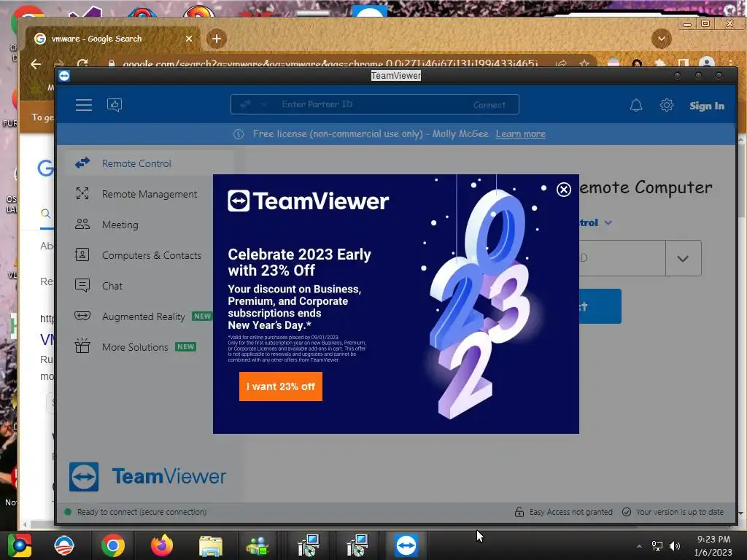
Task: Click the Chrome tab search dropdown
Action: click(661, 39)
